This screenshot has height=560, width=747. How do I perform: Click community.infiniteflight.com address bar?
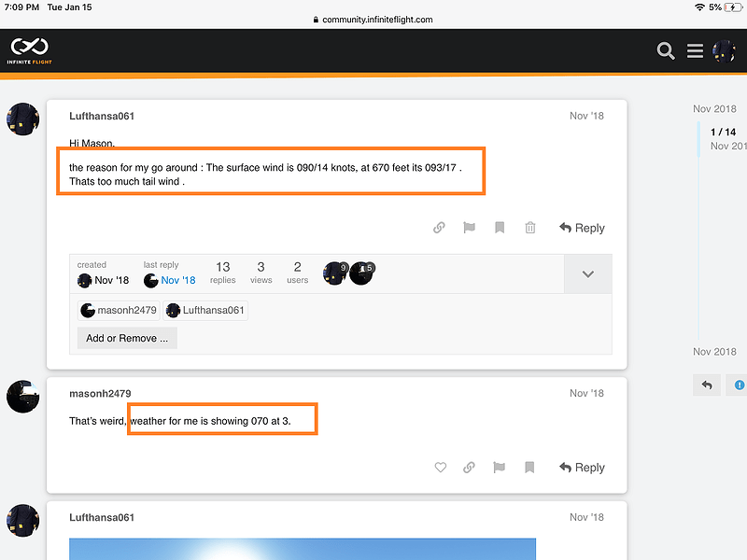tap(373, 20)
